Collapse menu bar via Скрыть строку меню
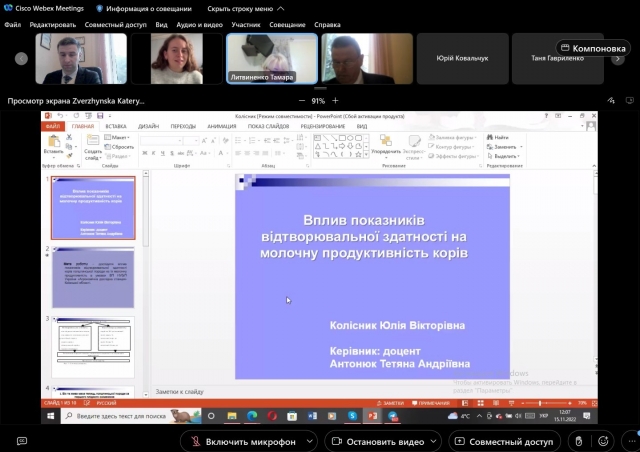This screenshot has height=452, width=640. 242,7
